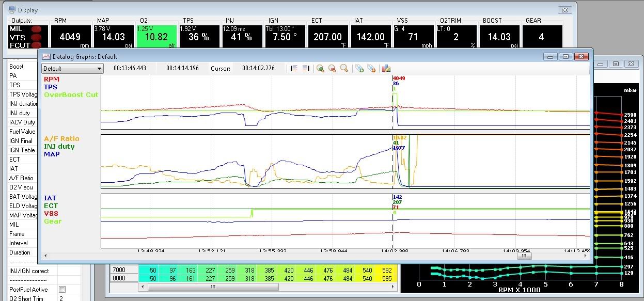Viewport: 644px width, 301px height.
Task: Toggle the PostFuel Active checkbox
Action: 62,290
